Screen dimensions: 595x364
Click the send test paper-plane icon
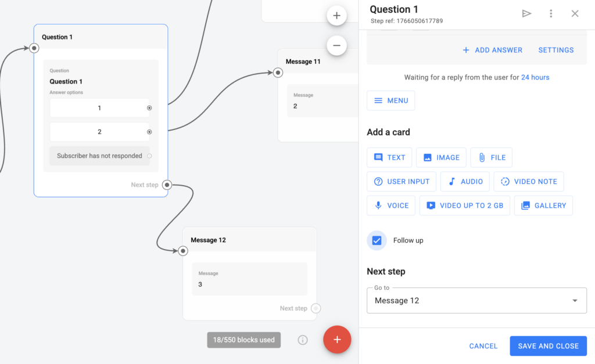[x=526, y=13]
